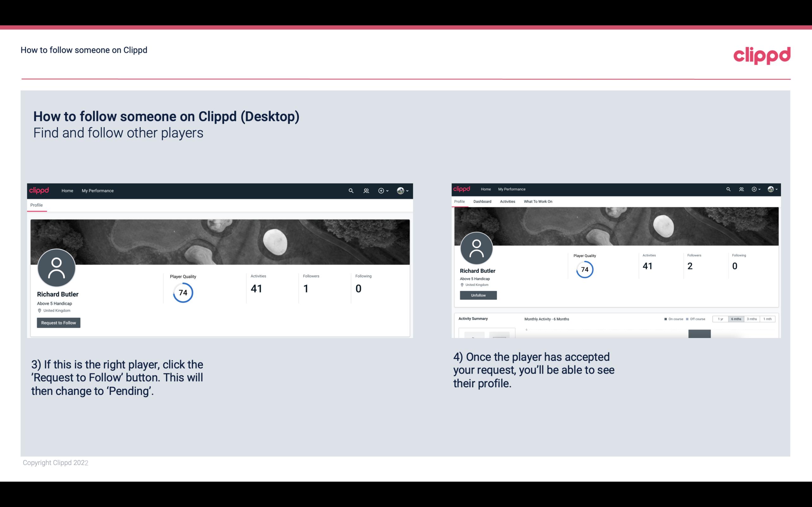Click the Clippd home navigation icon
The height and width of the screenshot is (507, 812).
[x=67, y=190]
